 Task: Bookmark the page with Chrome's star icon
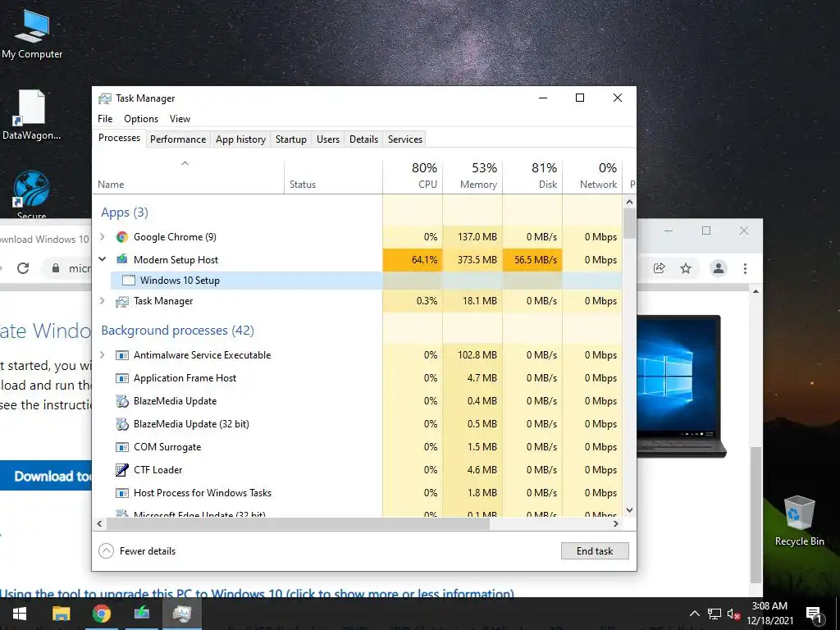[686, 268]
